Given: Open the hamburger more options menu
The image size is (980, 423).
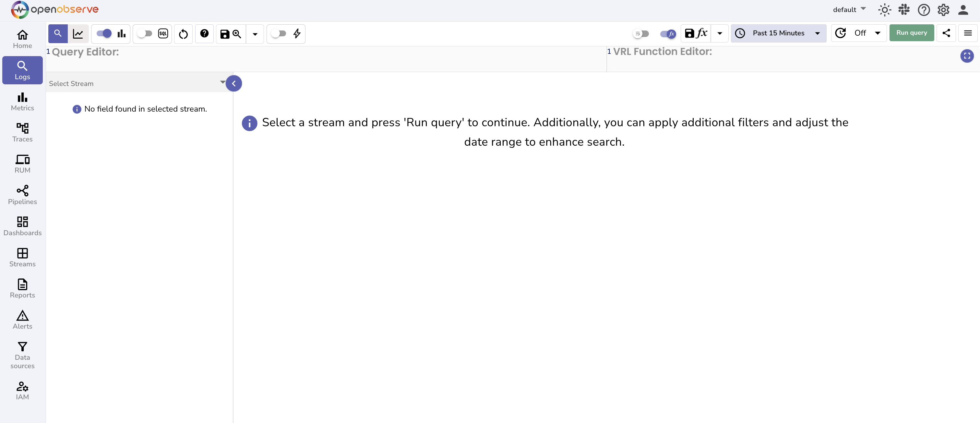Looking at the screenshot, I should [x=968, y=33].
